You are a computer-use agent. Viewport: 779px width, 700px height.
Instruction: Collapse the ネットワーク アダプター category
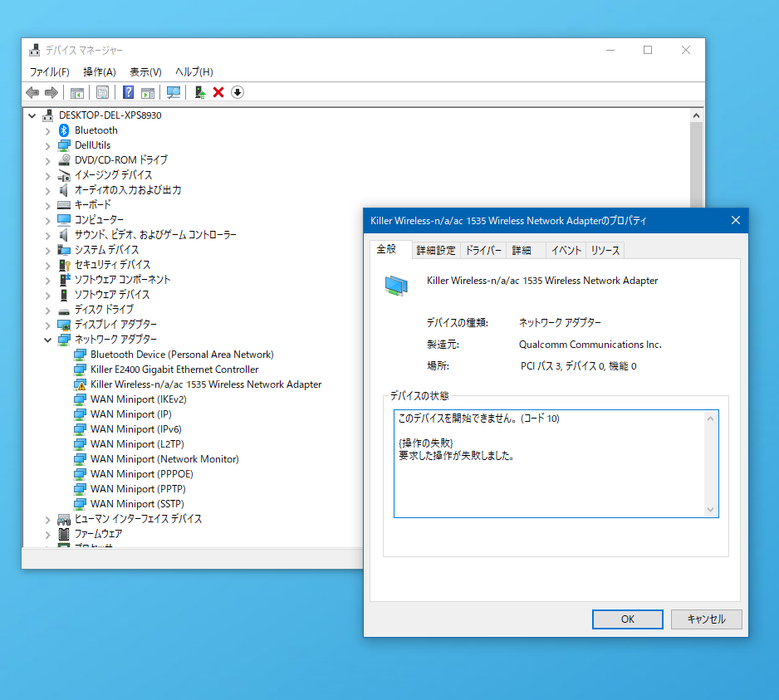click(47, 340)
